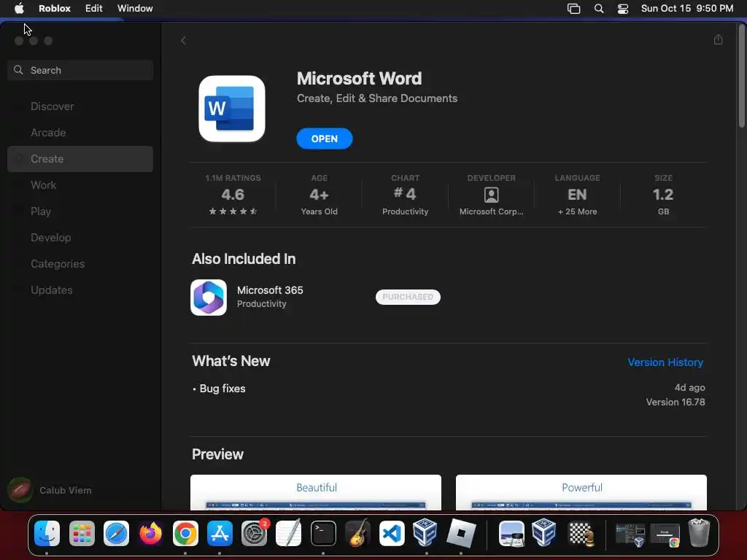
Task: Click the share icon at top right
Action: point(719,39)
